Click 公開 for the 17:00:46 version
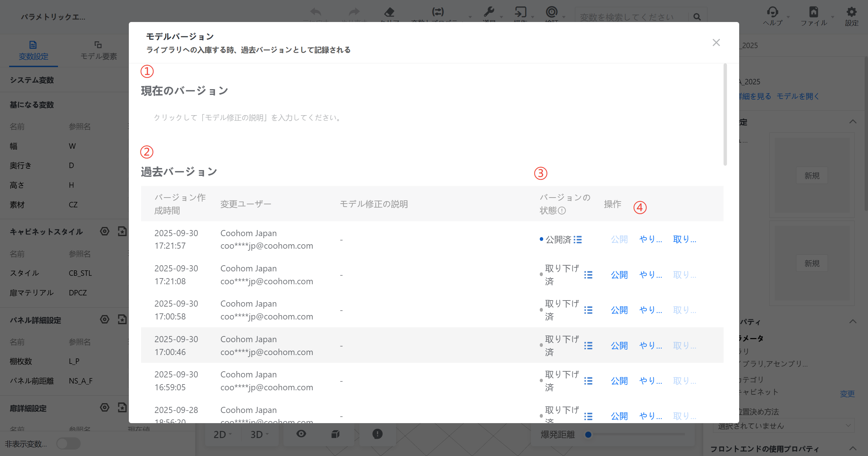The height and width of the screenshot is (456, 868). tap(619, 346)
